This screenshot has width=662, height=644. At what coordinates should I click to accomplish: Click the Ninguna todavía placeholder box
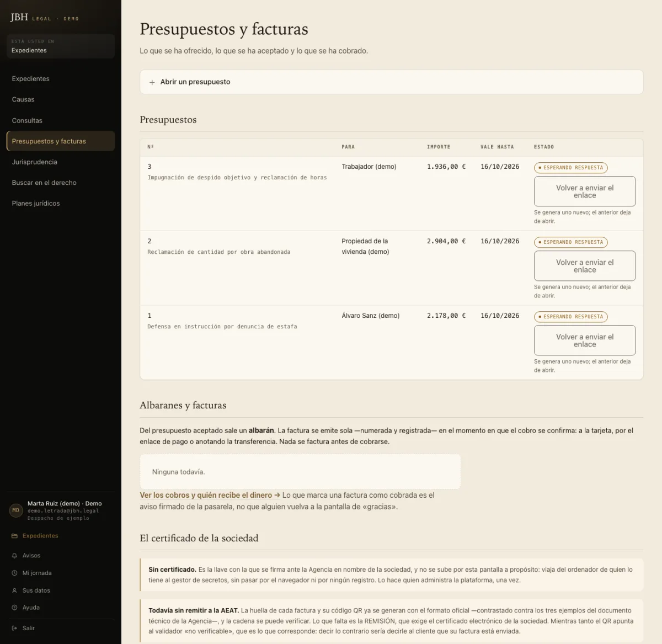point(300,472)
